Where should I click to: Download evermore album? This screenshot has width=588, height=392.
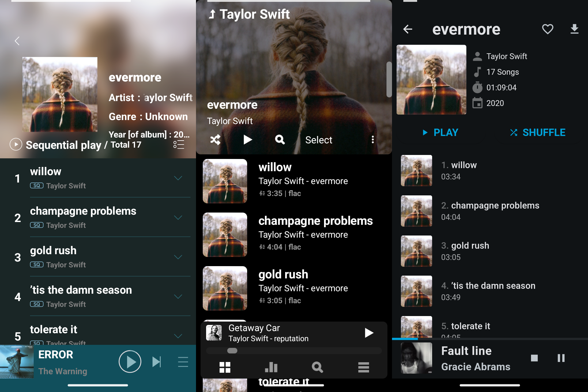575,29
